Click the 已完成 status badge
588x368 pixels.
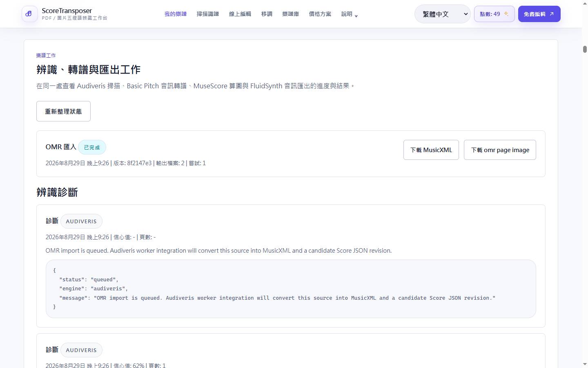[x=92, y=147]
